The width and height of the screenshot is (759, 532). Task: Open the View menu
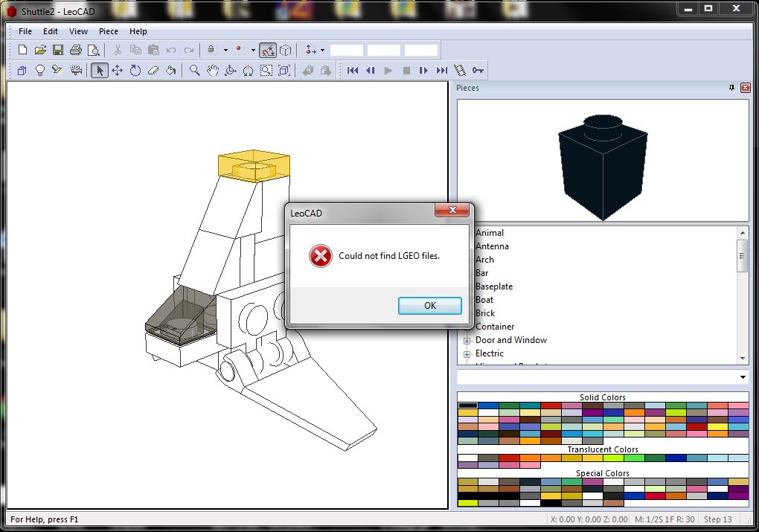78,31
